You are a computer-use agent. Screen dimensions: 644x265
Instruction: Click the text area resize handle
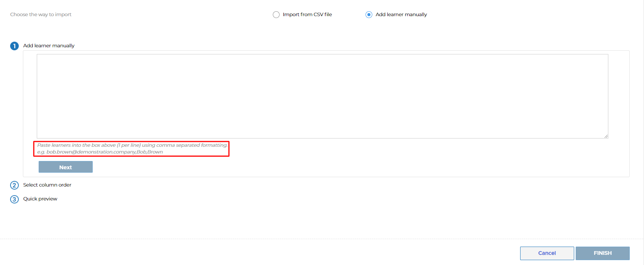pos(606,136)
